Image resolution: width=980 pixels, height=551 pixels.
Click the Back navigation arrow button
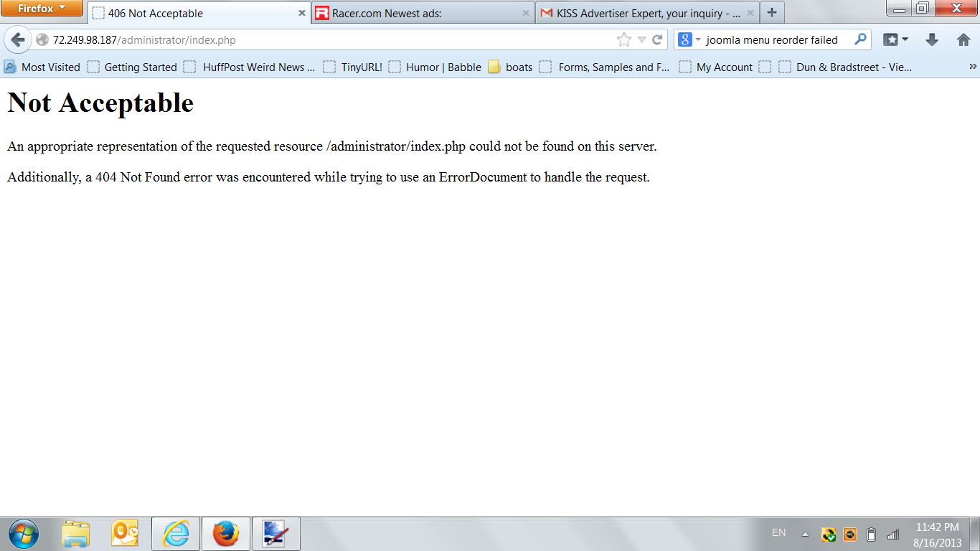[18, 40]
